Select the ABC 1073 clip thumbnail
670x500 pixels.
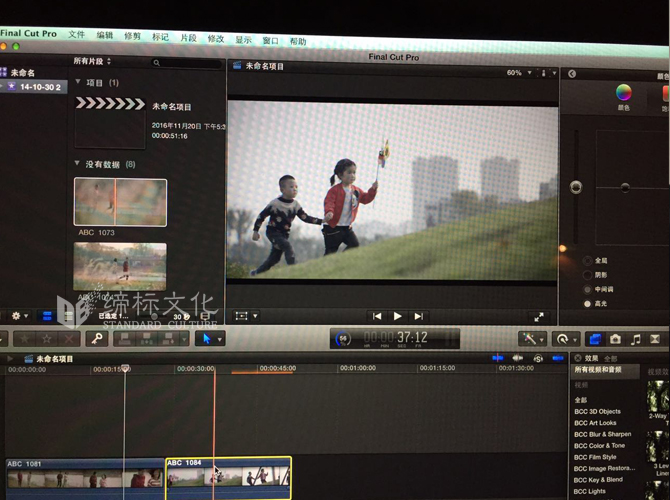pos(120,202)
